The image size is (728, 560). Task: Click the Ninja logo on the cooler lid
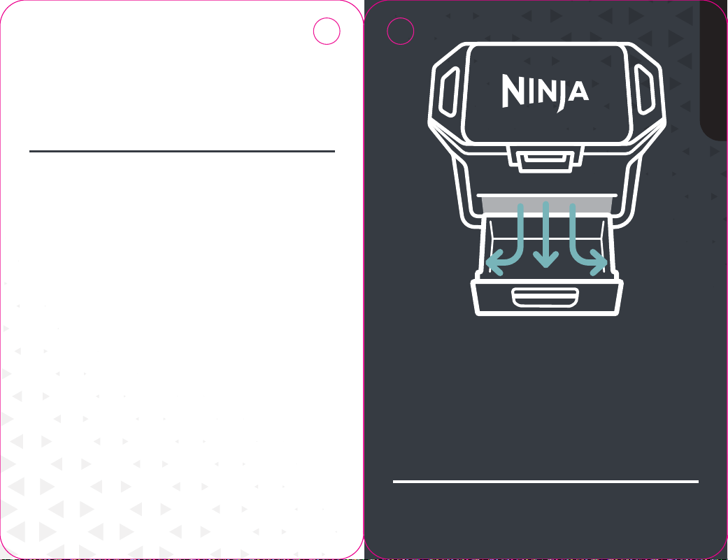[545, 92]
